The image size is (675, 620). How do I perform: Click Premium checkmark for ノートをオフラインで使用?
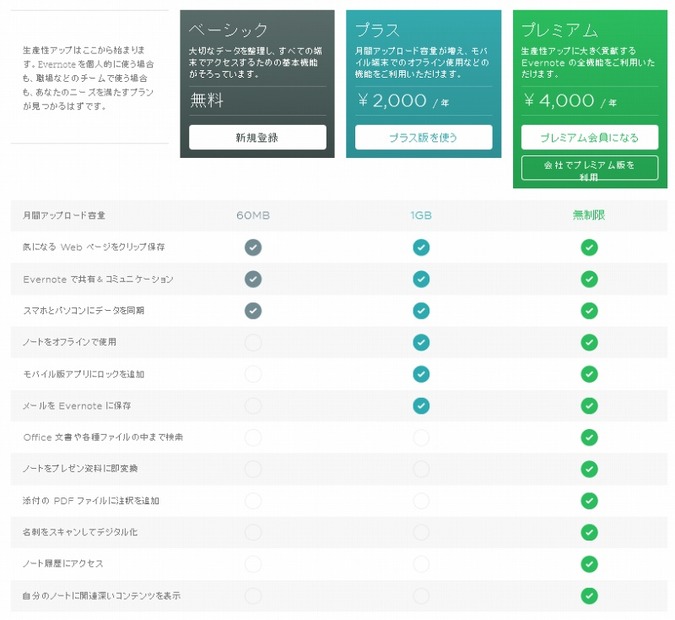(589, 342)
